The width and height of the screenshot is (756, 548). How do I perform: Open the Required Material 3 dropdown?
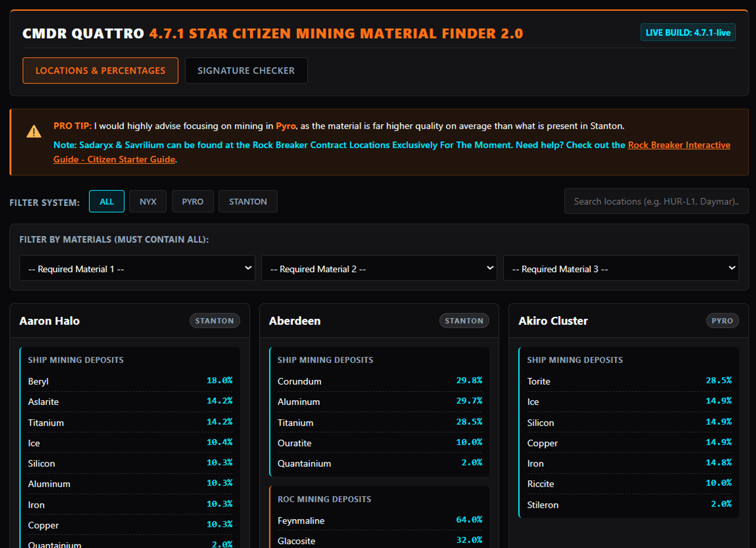pos(621,268)
